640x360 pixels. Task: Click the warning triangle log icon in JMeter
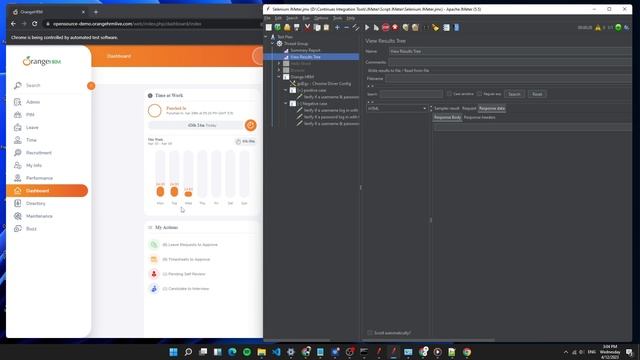pos(598,27)
